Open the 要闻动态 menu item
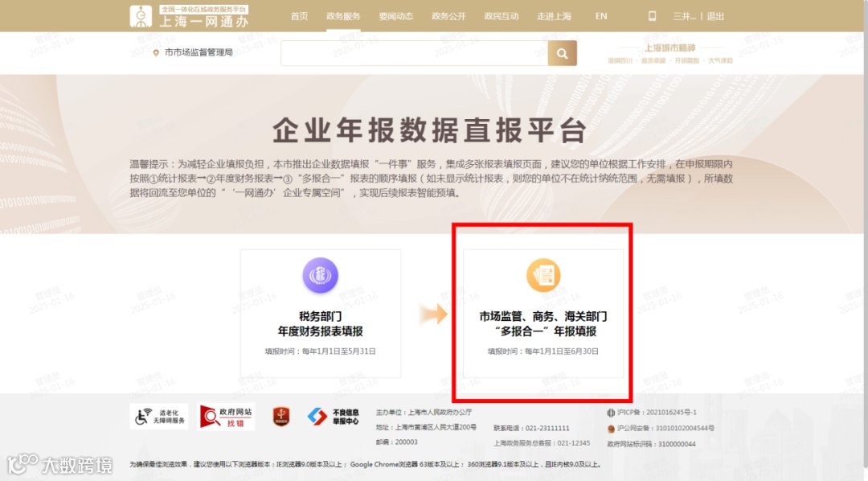The height and width of the screenshot is (481, 868). click(395, 16)
